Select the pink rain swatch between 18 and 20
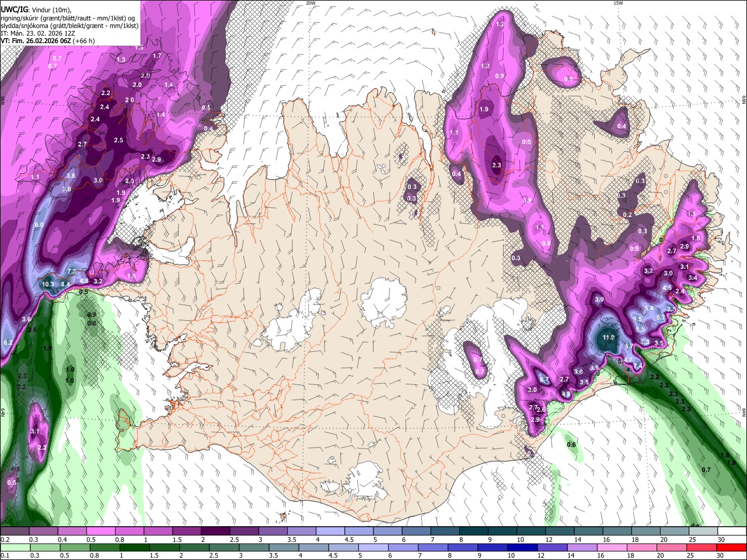747x560 pixels. [641, 547]
